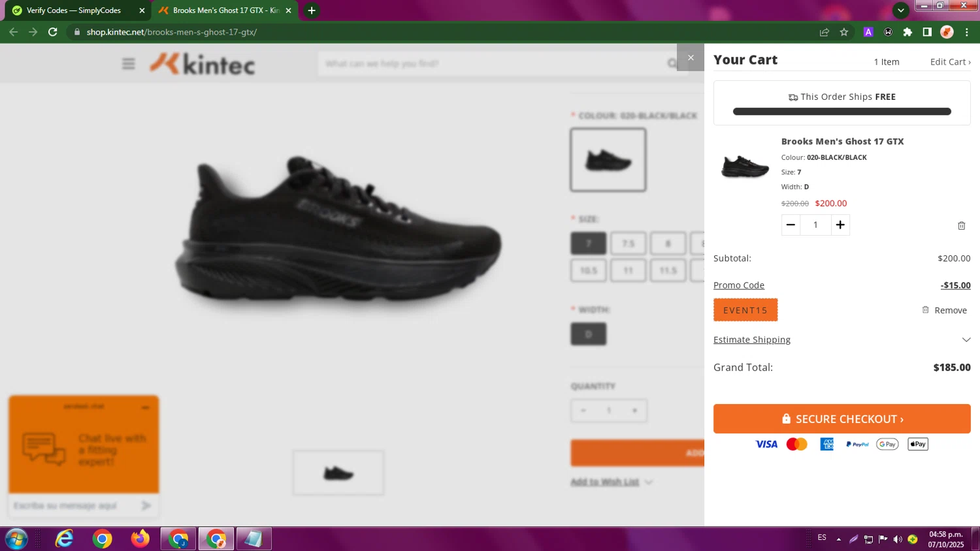Click the chat message input field
The image size is (980, 551).
tap(72, 506)
